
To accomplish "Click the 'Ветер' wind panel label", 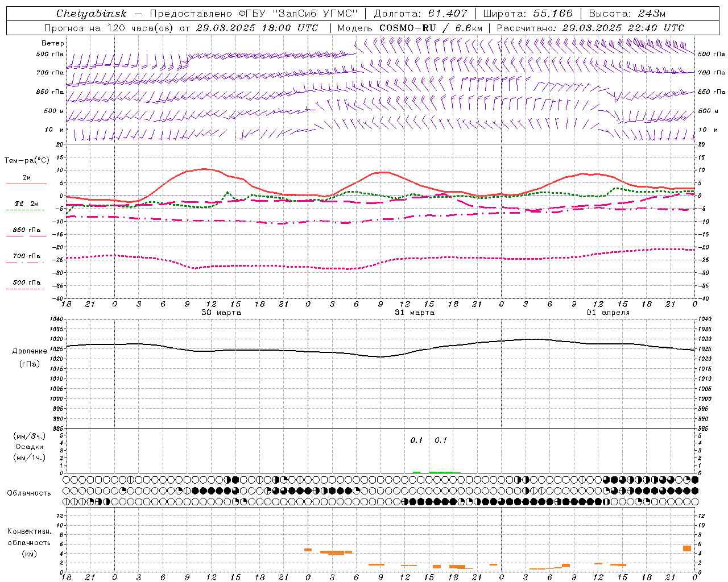I will tap(53, 43).
